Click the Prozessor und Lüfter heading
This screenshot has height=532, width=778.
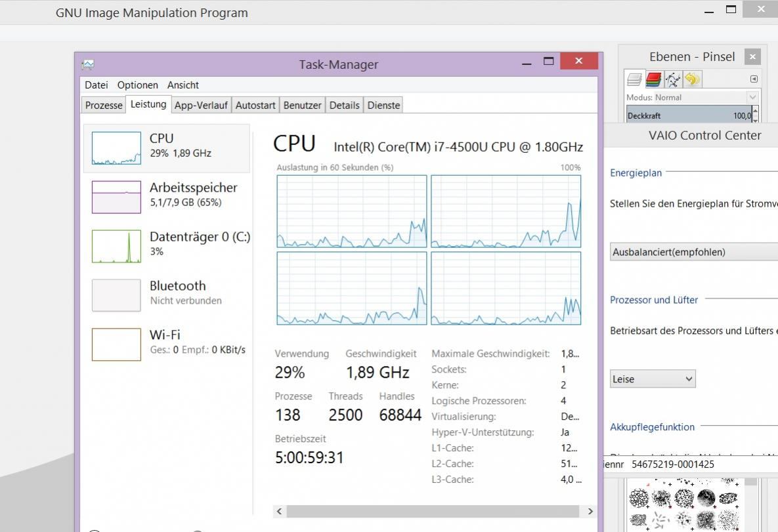[x=654, y=300]
